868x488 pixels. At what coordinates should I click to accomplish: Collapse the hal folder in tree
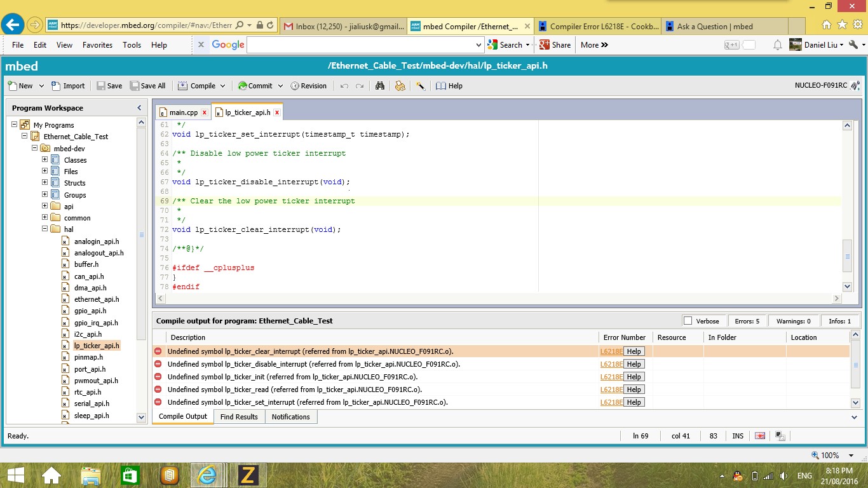tap(45, 229)
